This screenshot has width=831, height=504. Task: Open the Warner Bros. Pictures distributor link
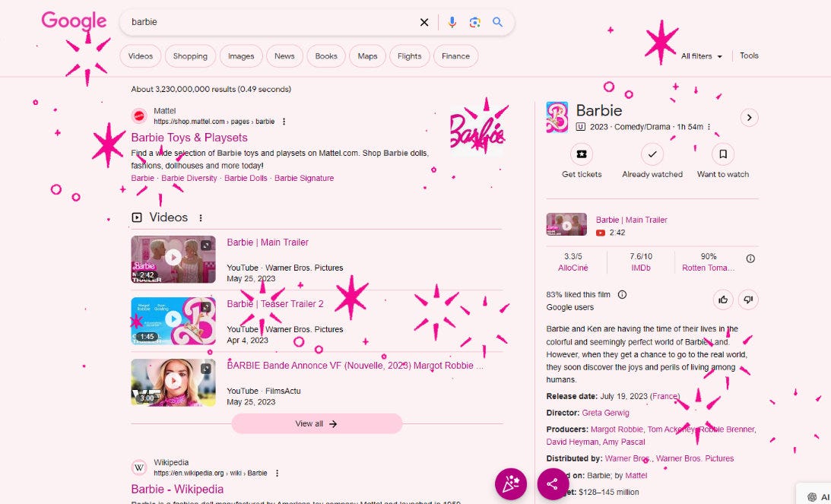click(x=695, y=458)
